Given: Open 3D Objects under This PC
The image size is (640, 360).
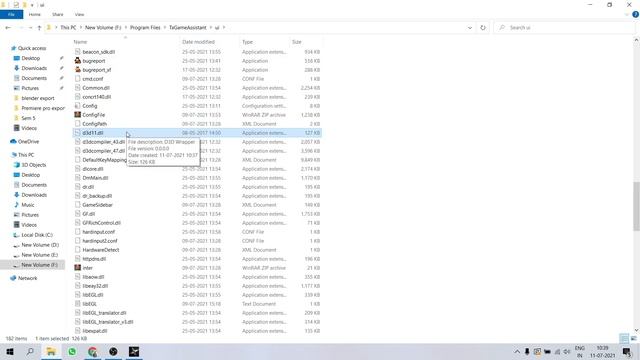Looking at the screenshot, I should [x=33, y=165].
